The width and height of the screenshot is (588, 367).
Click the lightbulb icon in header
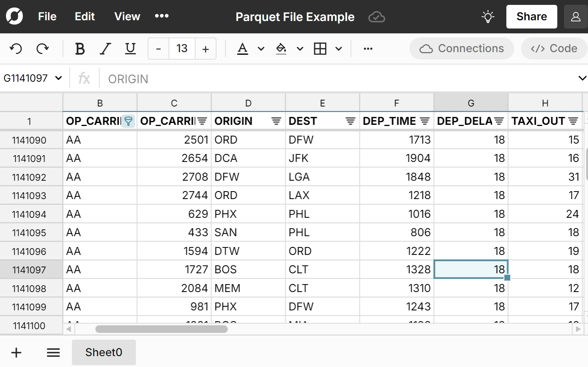click(x=488, y=17)
